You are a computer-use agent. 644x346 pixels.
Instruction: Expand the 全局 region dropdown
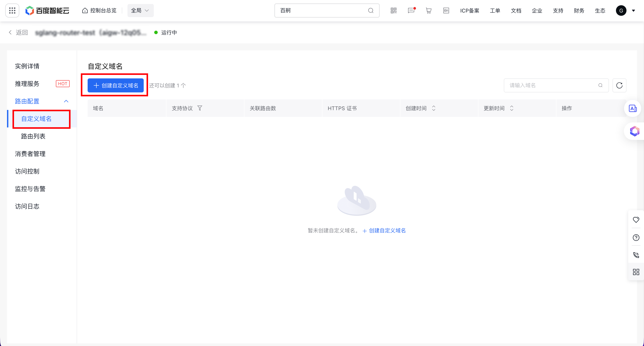coord(140,11)
